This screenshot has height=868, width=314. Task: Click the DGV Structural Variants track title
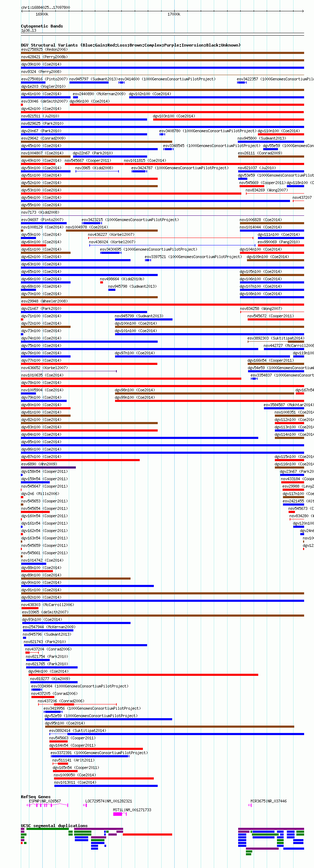[x=131, y=45]
